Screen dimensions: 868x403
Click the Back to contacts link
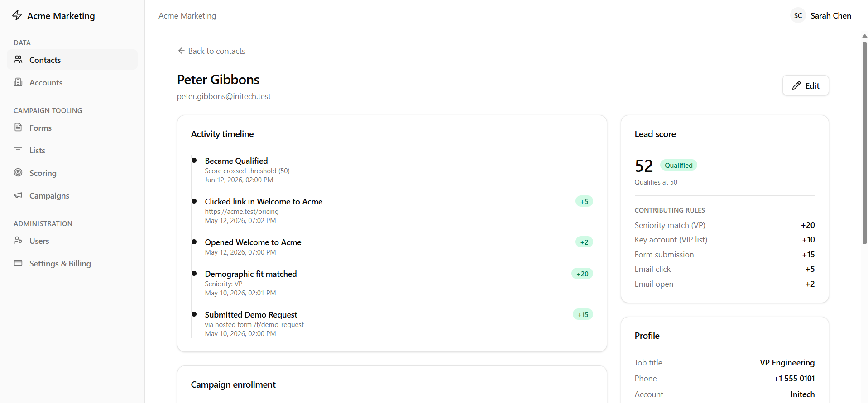(211, 51)
